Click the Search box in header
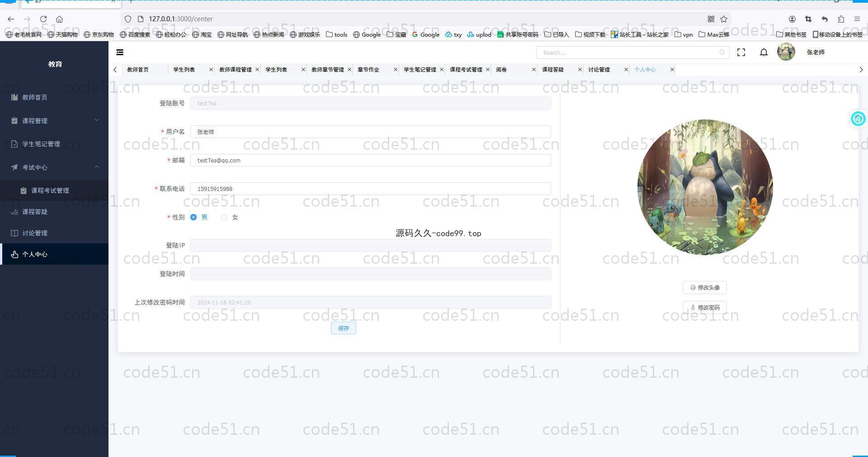The height and width of the screenshot is (457, 868). [632, 52]
